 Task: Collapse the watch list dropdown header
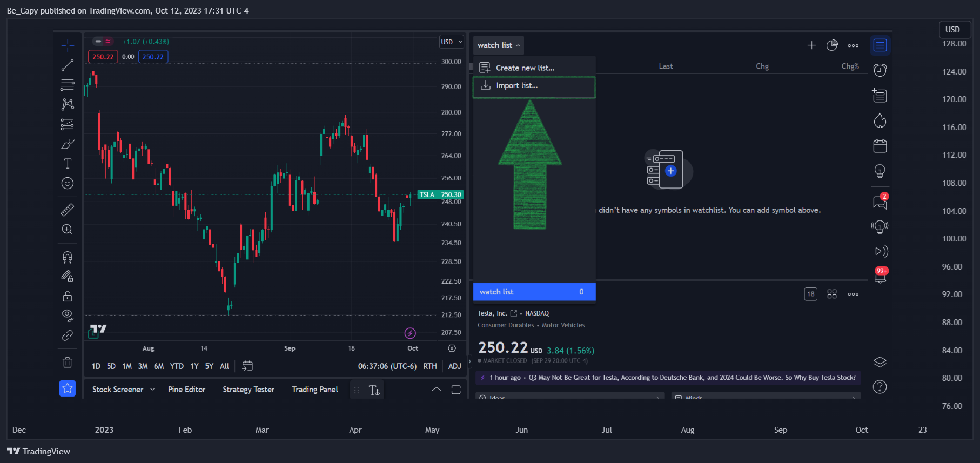point(499,45)
